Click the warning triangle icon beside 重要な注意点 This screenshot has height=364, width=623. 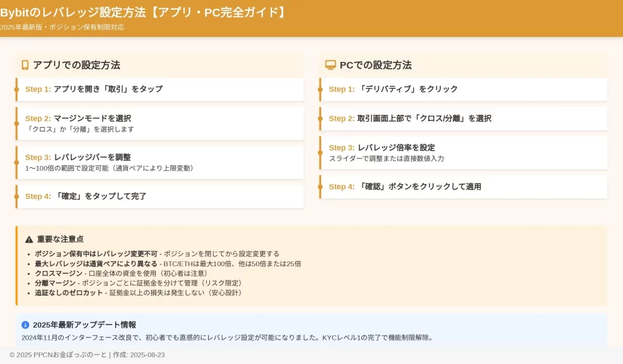tap(29, 239)
